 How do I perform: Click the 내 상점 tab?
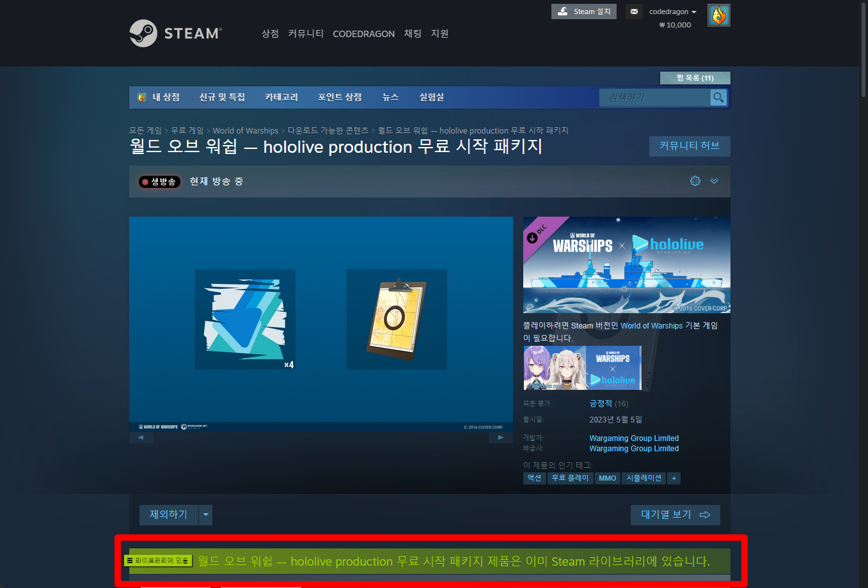coord(166,97)
